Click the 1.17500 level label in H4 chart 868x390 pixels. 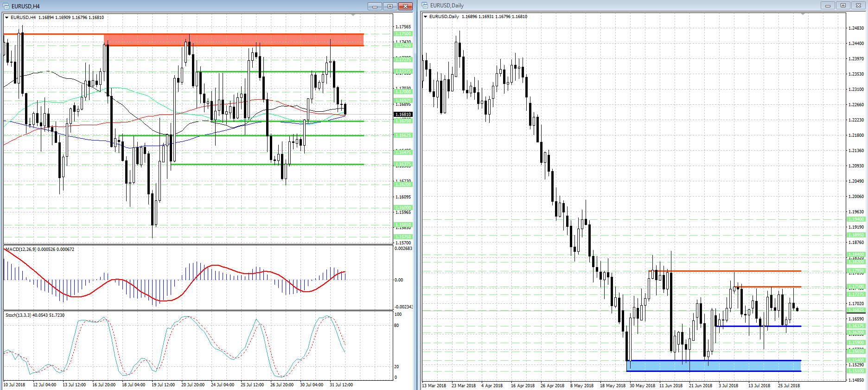403,34
